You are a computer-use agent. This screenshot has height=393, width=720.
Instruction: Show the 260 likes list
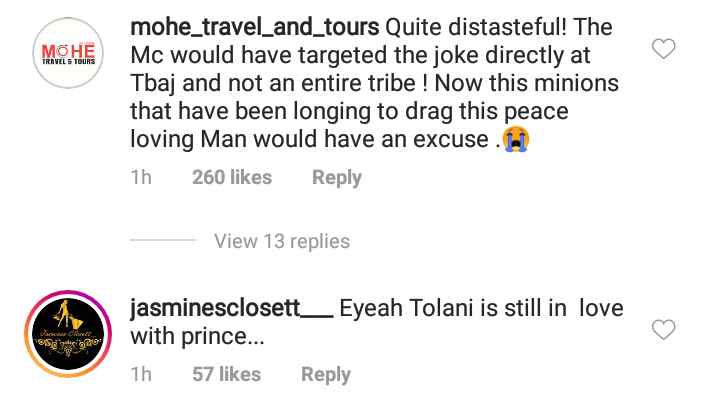[x=232, y=178]
